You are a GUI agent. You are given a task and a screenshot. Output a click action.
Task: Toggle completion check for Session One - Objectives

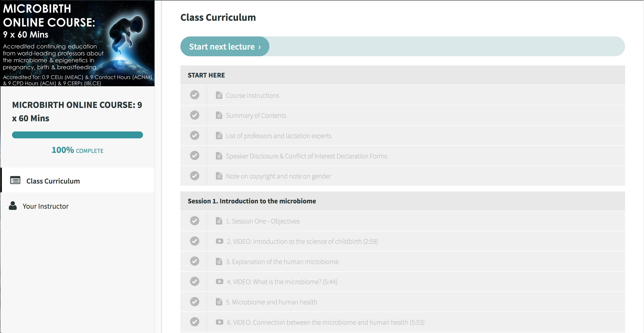click(194, 221)
